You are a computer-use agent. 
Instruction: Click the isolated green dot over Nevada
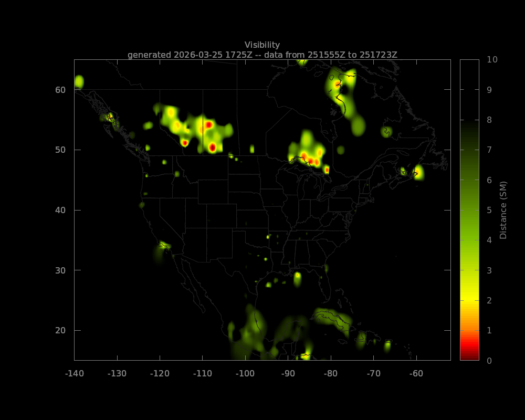pos(143,204)
